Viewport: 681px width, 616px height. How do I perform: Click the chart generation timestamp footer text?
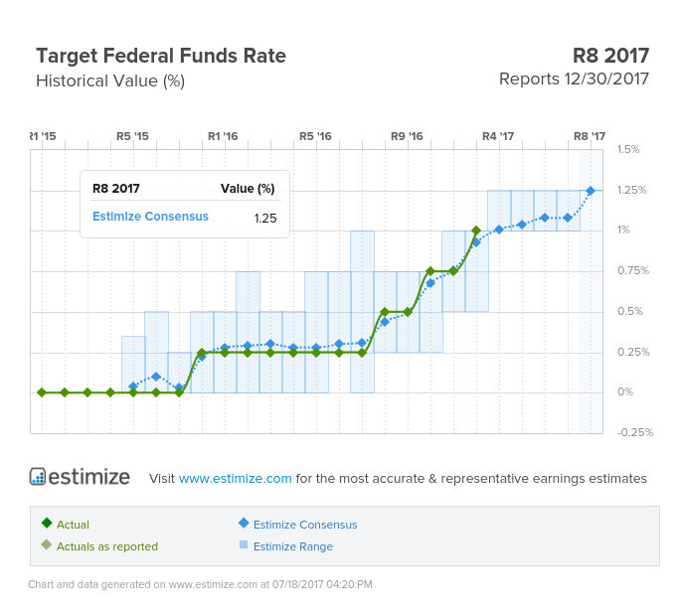[x=200, y=584]
